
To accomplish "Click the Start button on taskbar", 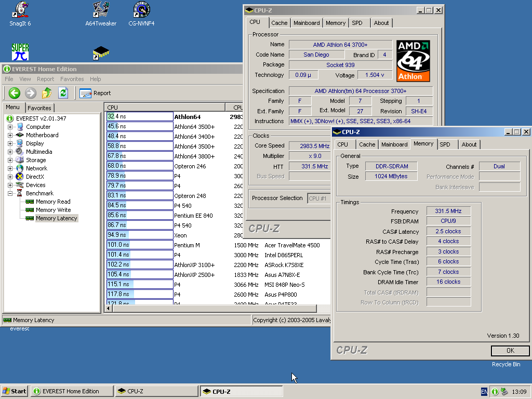I will pyautogui.click(x=15, y=391).
